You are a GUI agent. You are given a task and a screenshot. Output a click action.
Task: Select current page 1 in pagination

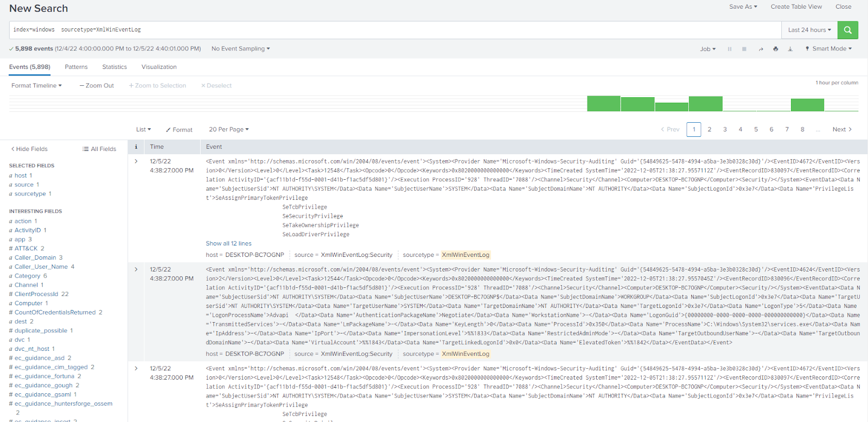pos(694,129)
